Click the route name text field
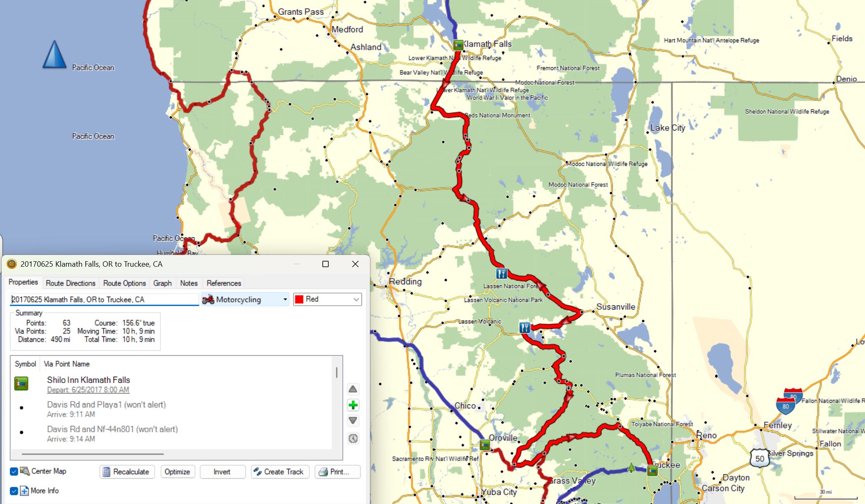Screen dimensions: 865x504 point(104,299)
